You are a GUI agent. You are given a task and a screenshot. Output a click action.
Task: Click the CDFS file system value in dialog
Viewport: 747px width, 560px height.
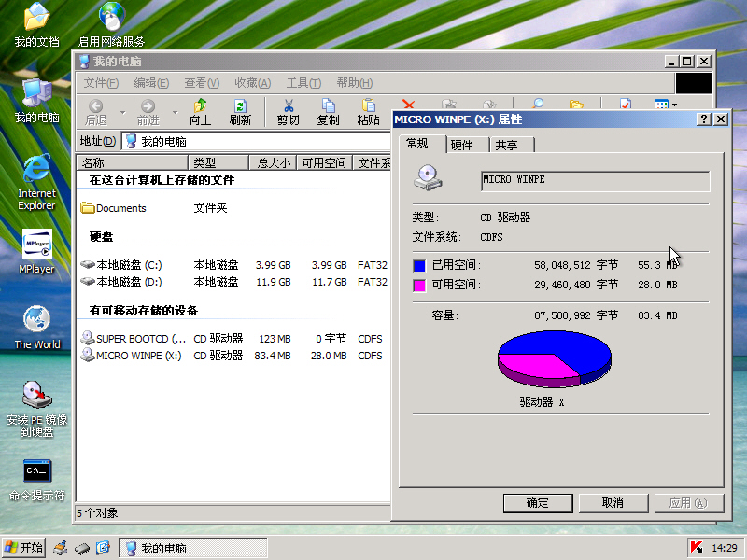pyautogui.click(x=491, y=237)
